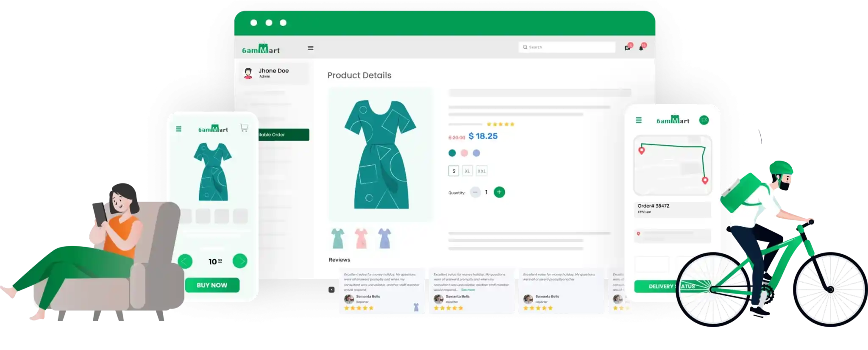Screen dimensions: 868x350
Task: Click the 6amMart logo in dashboard header
Action: pyautogui.click(x=261, y=49)
